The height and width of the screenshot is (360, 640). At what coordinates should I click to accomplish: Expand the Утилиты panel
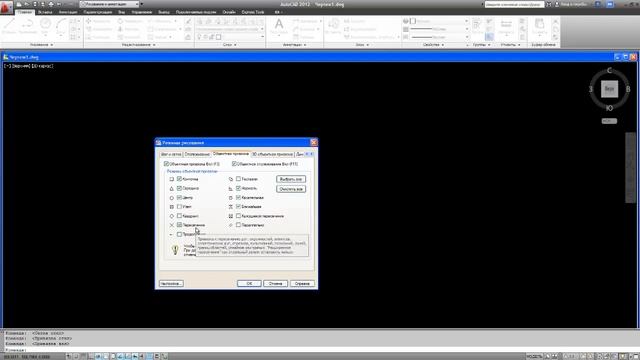coord(511,44)
